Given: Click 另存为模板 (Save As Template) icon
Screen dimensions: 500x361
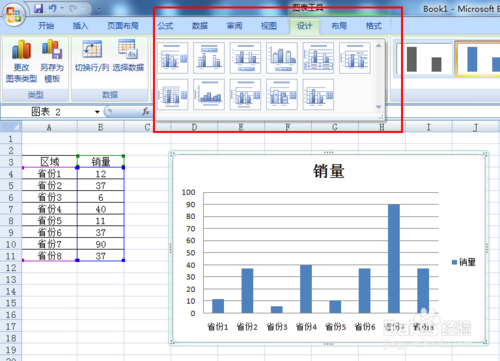Looking at the screenshot, I should tap(52, 61).
